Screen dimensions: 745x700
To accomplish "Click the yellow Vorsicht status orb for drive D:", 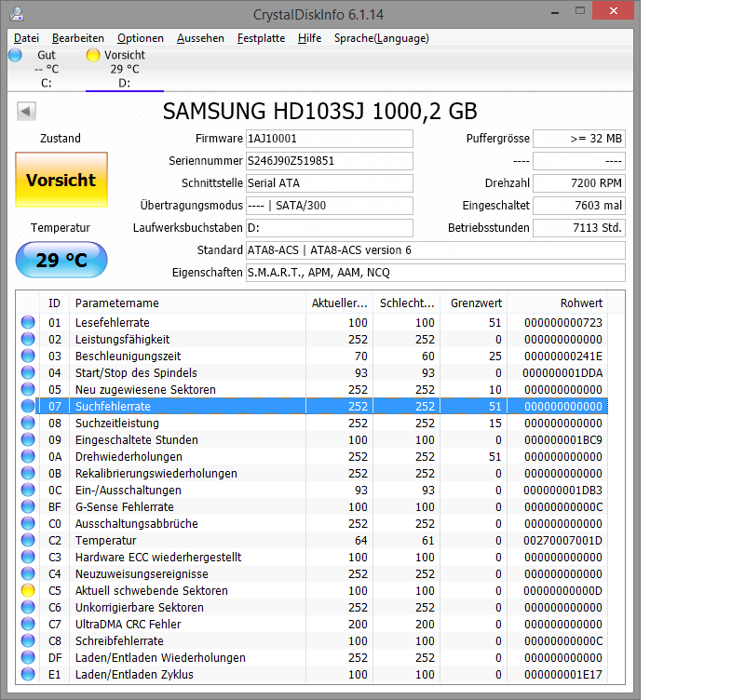I will click(x=93, y=55).
